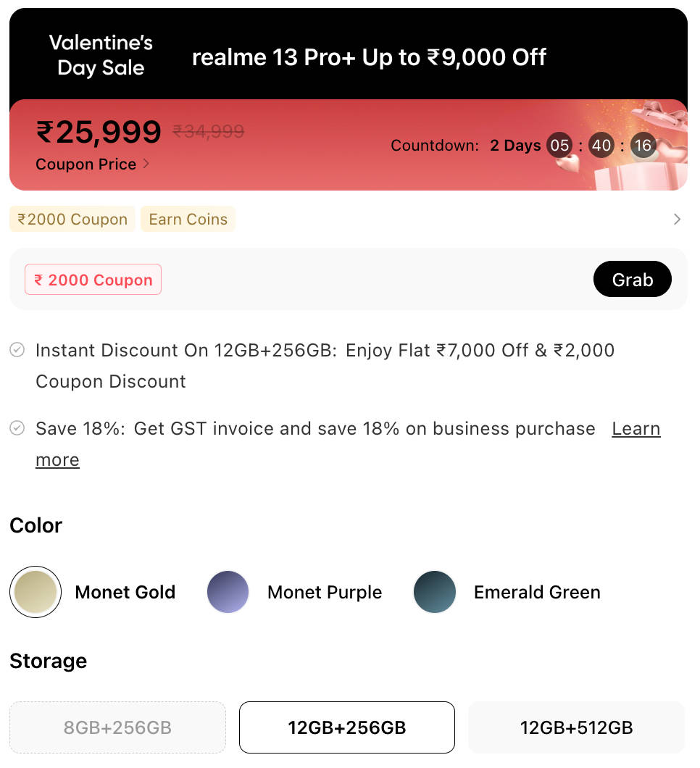
Task: Choose the Monet Purple color swatch
Action: pyautogui.click(x=228, y=592)
